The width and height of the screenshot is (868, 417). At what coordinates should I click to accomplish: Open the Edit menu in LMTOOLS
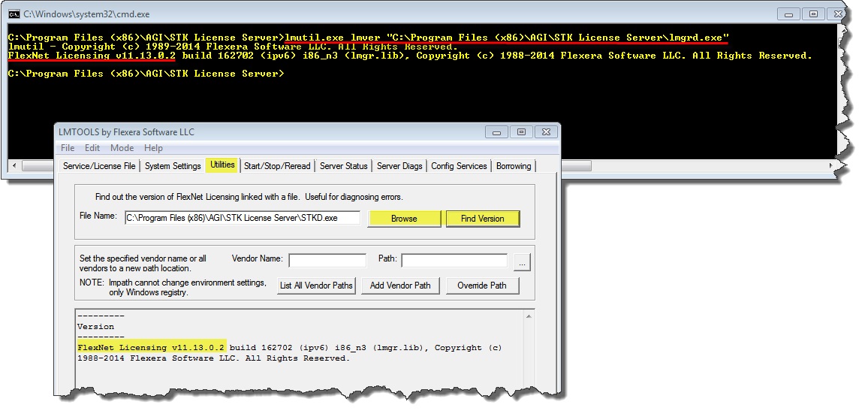(x=92, y=148)
